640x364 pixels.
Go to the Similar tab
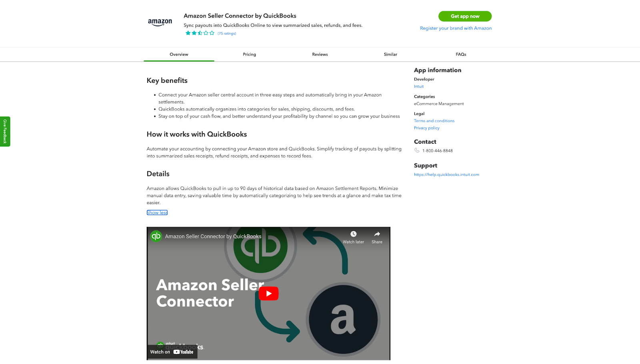[390, 54]
